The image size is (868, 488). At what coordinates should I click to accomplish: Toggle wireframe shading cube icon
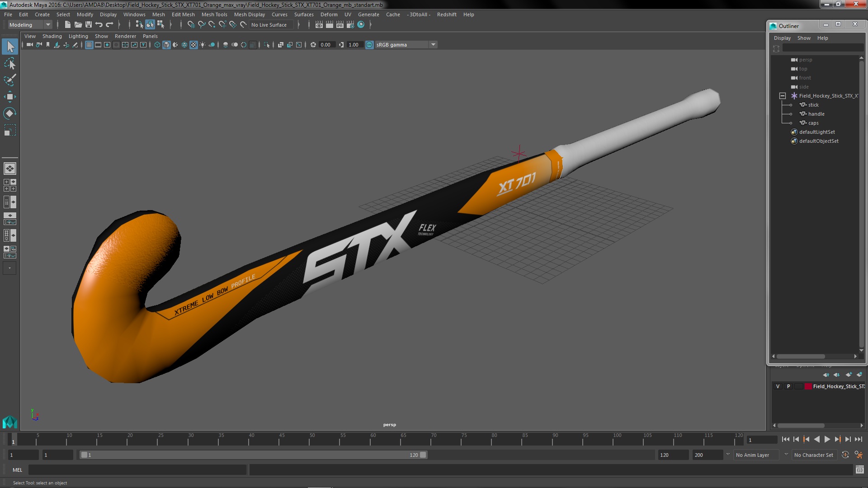(x=157, y=45)
